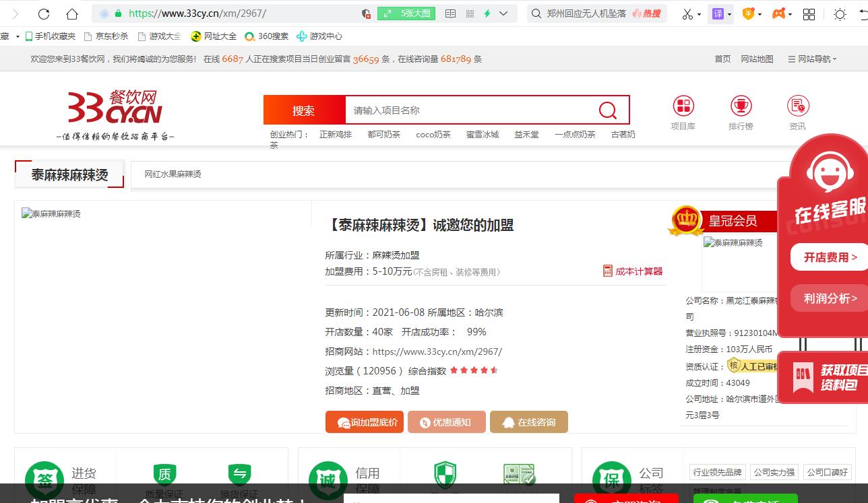This screenshot has height=503, width=868.
Task: Toggle the night mode sun icon
Action: coord(840,13)
